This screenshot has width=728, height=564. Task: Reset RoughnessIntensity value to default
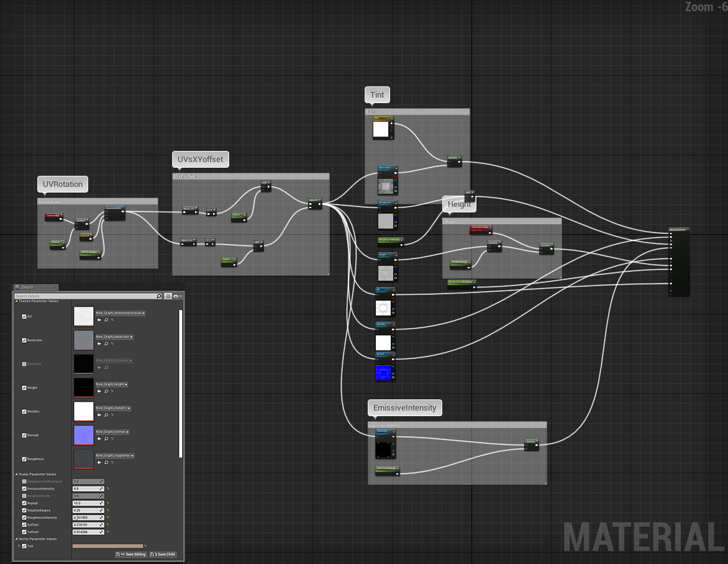click(x=107, y=517)
